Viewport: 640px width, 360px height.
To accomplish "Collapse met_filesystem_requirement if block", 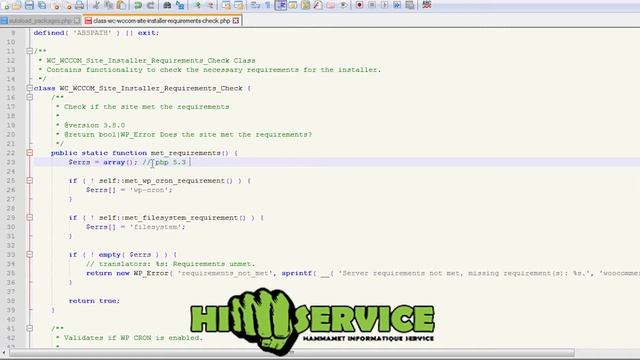I will coord(29,218).
